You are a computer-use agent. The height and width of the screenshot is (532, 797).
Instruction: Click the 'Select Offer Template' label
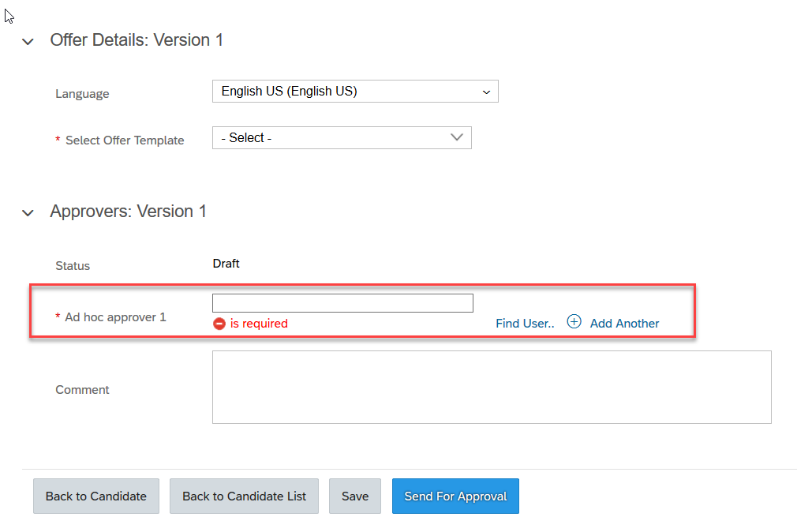tap(125, 140)
